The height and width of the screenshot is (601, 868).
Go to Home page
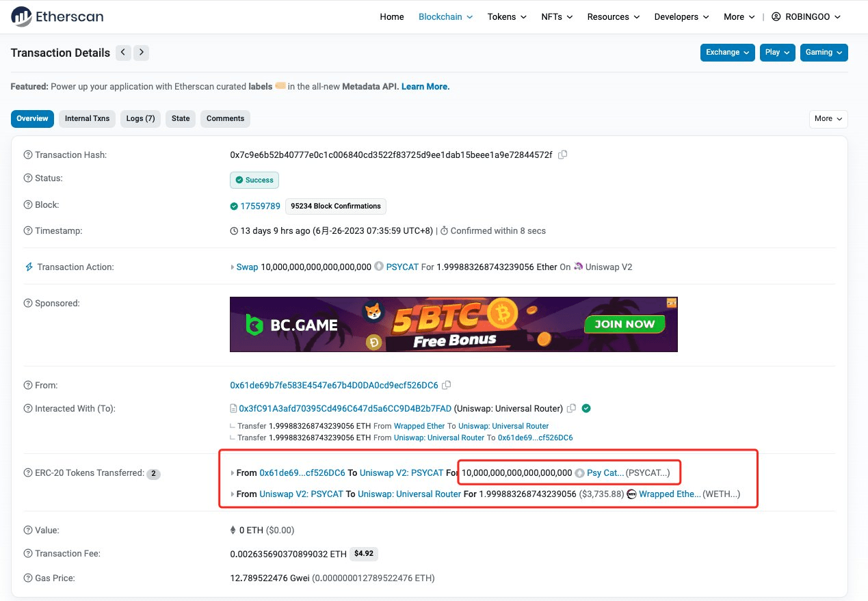(x=392, y=17)
